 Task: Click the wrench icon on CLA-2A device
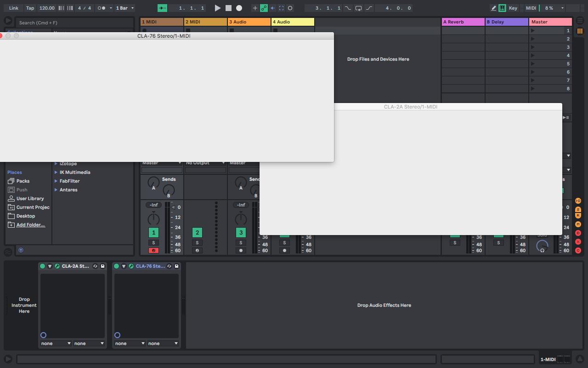tap(57, 266)
